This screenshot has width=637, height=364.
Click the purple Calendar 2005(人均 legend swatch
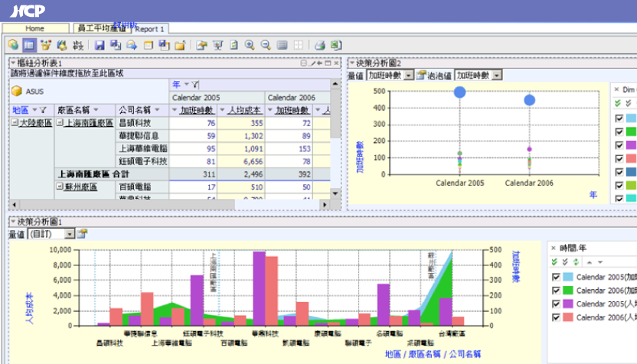click(567, 304)
